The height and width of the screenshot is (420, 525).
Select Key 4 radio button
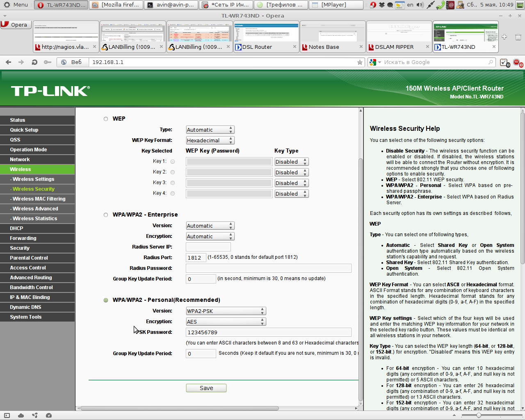173,194
